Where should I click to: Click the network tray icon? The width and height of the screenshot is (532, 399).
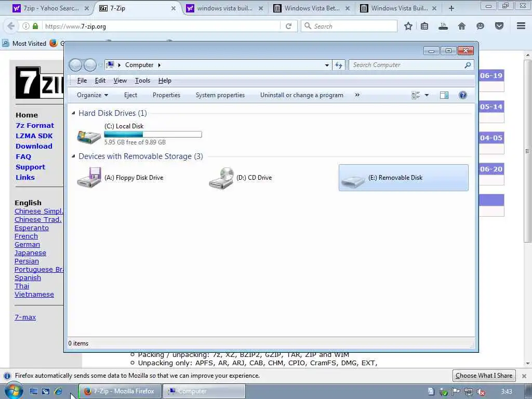pos(469,392)
